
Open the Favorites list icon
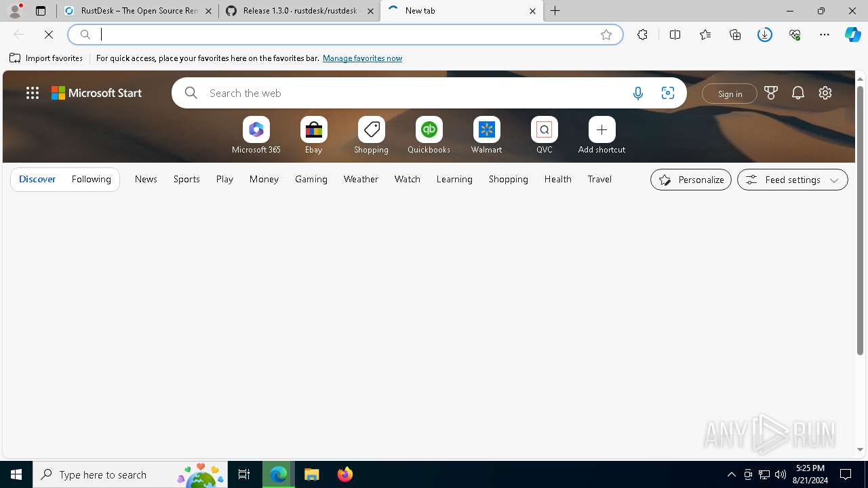(705, 35)
